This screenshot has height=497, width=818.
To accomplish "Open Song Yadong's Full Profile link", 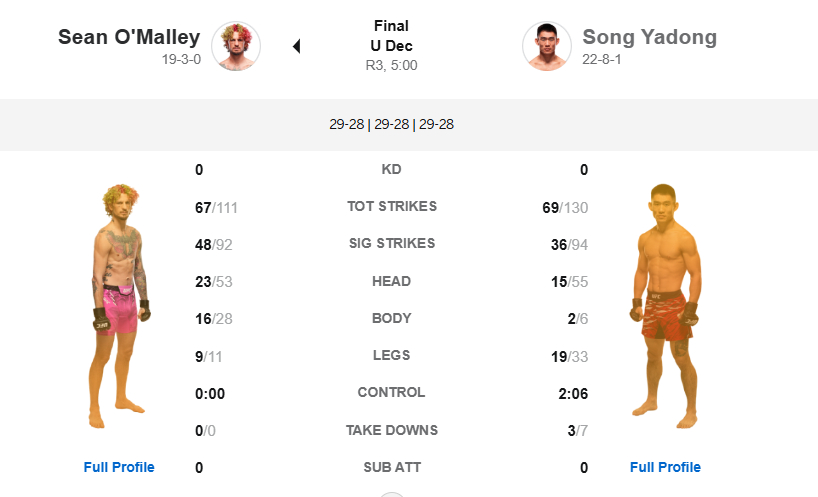I will [665, 467].
